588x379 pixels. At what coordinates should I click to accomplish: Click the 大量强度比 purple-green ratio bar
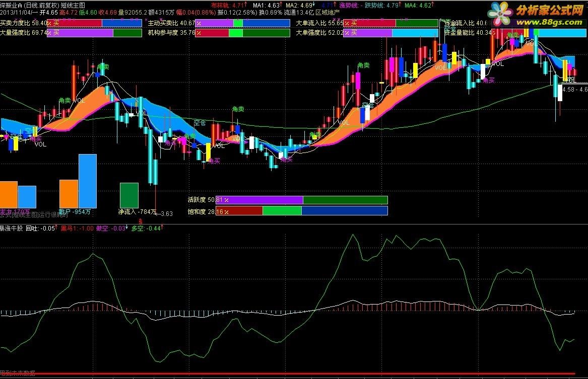pyautogui.click(x=95, y=33)
